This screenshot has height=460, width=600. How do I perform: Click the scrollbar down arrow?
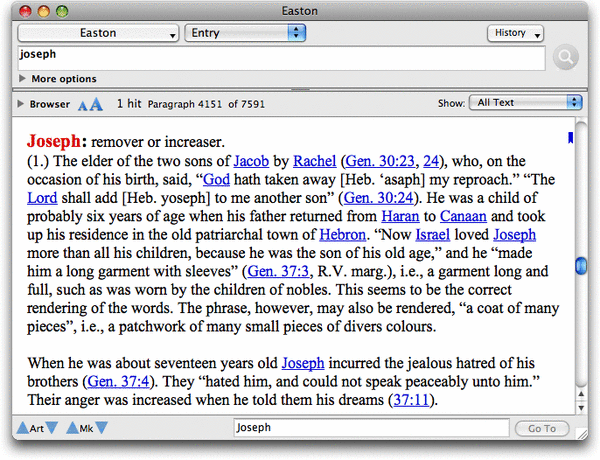[x=581, y=408]
